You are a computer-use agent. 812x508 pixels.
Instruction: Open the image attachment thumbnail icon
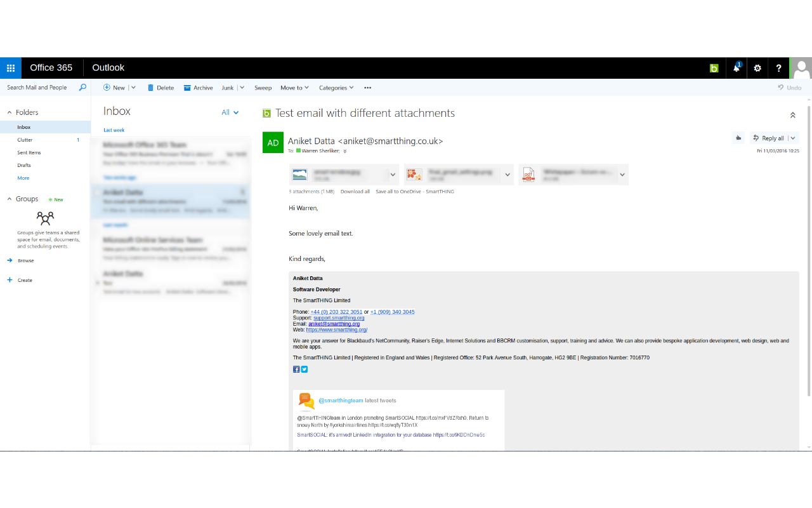(x=300, y=175)
